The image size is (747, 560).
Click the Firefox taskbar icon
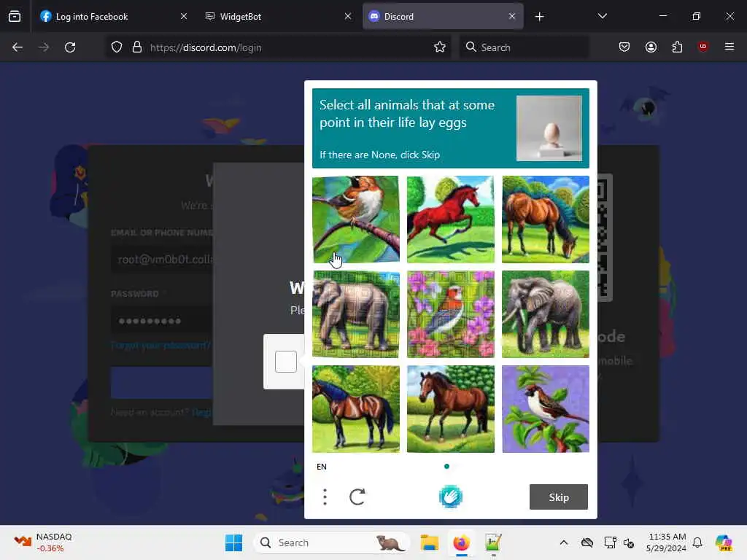pos(461,542)
